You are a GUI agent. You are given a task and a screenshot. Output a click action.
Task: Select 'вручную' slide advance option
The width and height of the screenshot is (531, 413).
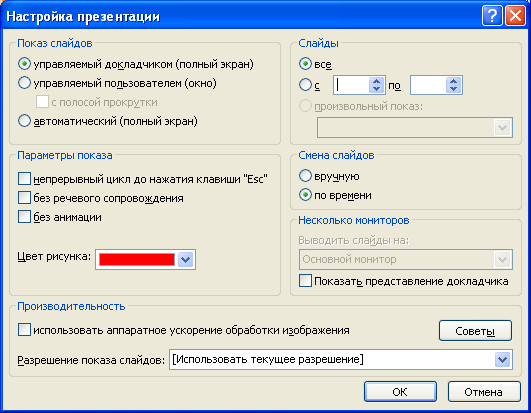(x=305, y=176)
